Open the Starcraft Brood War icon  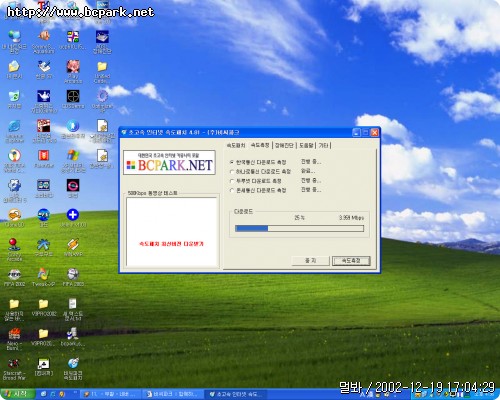tap(14, 369)
